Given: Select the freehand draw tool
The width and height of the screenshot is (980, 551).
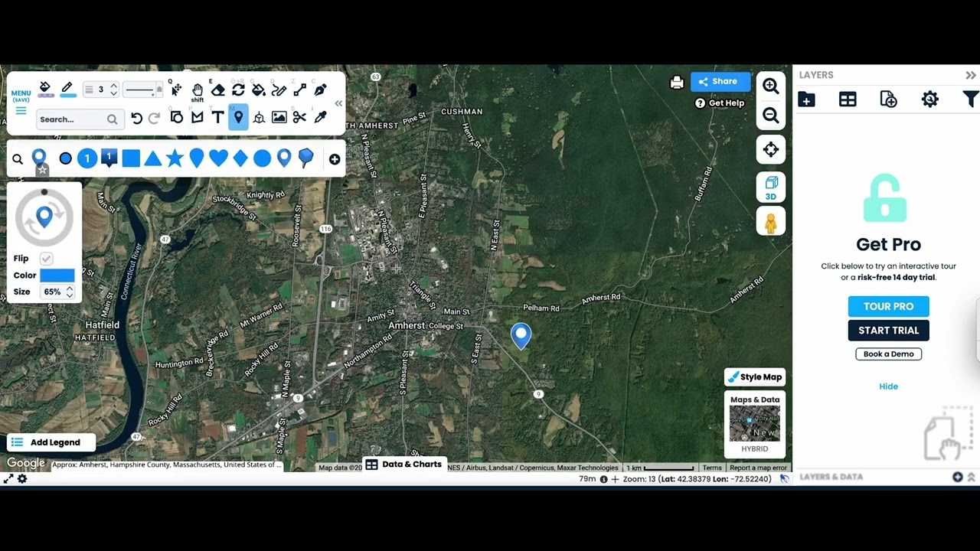Looking at the screenshot, I should [x=279, y=90].
